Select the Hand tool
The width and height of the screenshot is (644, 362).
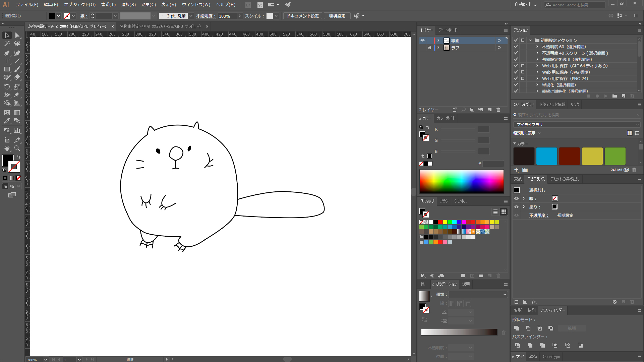tap(7, 148)
